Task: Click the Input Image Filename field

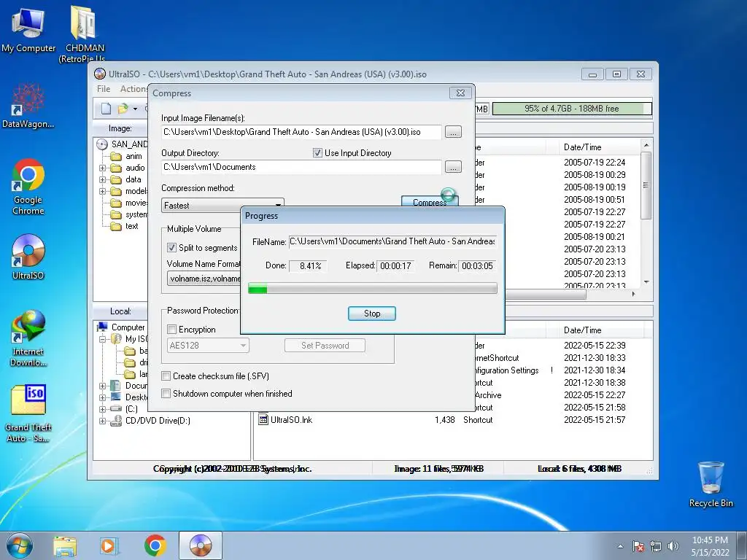Action: 301,132
